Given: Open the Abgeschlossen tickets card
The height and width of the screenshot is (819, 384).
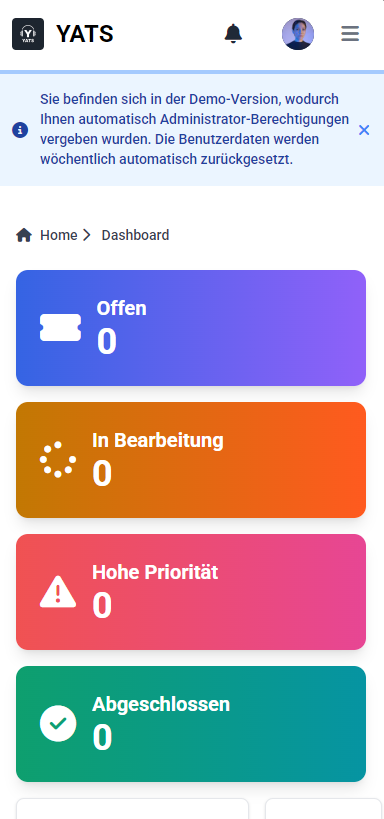Looking at the screenshot, I should 191,724.
